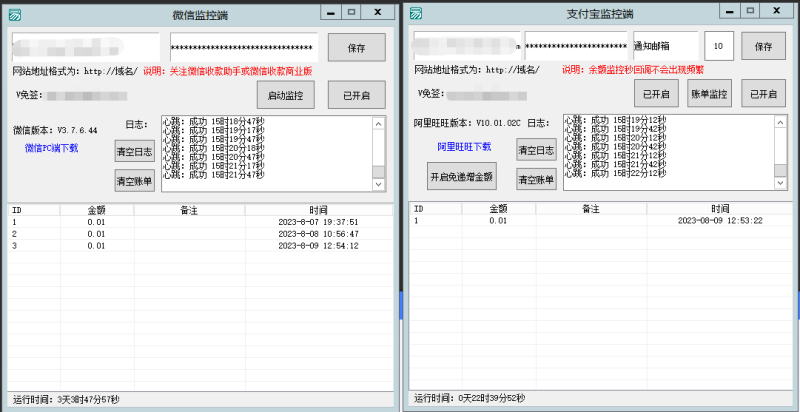Screen dimensions: 800x412
Task: Clear log with 清空日志 in WeChat window
Action: (135, 150)
